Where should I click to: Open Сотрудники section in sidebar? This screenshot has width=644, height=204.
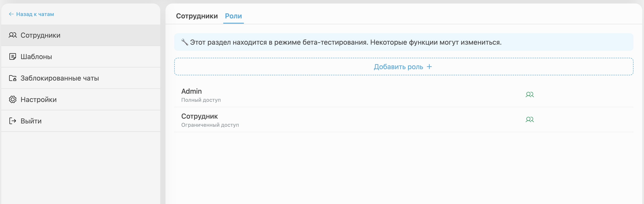coord(81,35)
